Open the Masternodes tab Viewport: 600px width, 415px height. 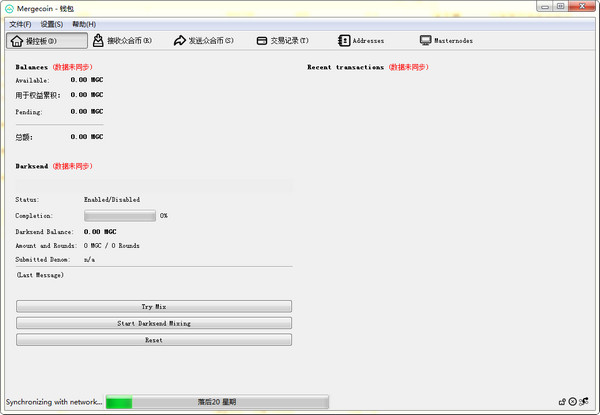point(446,41)
